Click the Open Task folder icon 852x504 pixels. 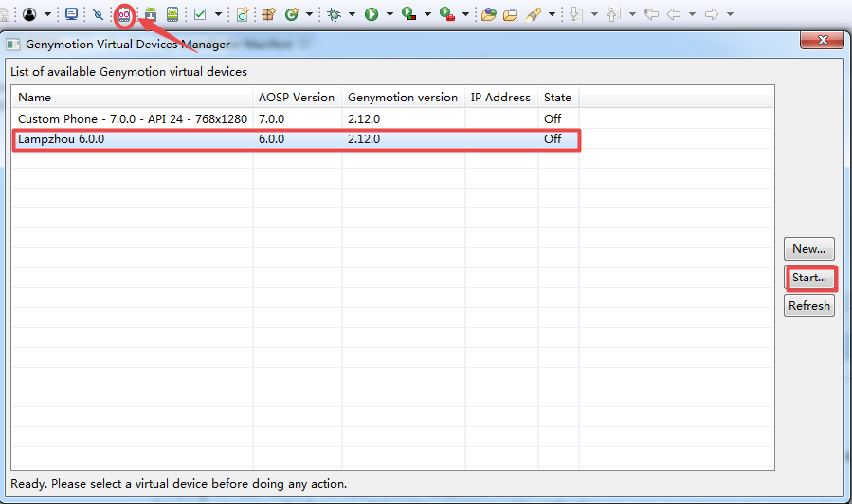pyautogui.click(x=510, y=15)
